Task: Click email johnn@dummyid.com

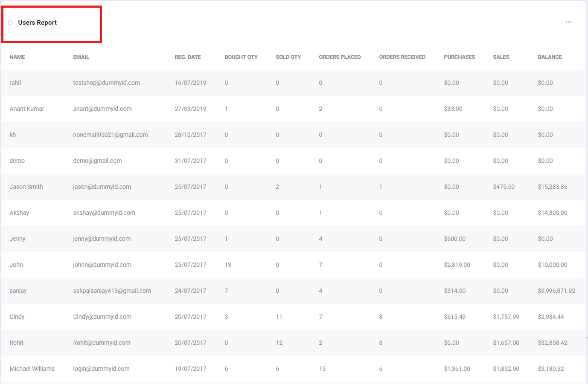Action: 102,265
